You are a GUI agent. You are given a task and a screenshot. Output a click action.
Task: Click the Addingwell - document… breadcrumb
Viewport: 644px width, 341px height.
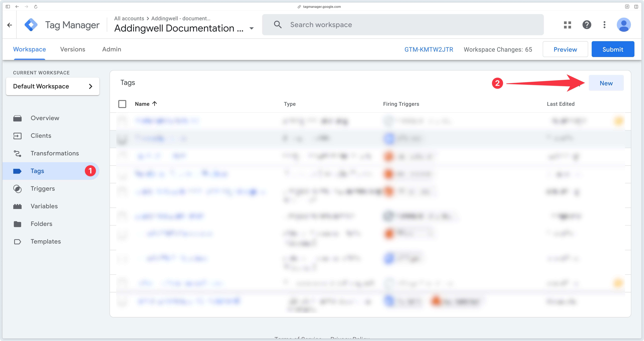[x=181, y=19]
